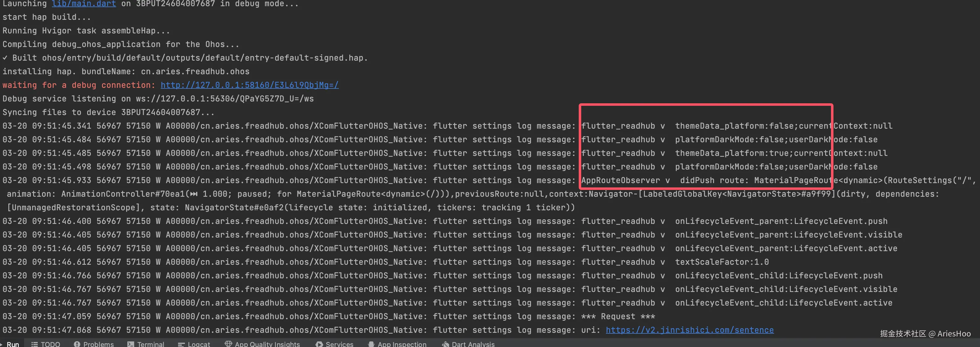Open the 127.0.0.1:58160 debug connection link
The image size is (980, 347).
249,85
